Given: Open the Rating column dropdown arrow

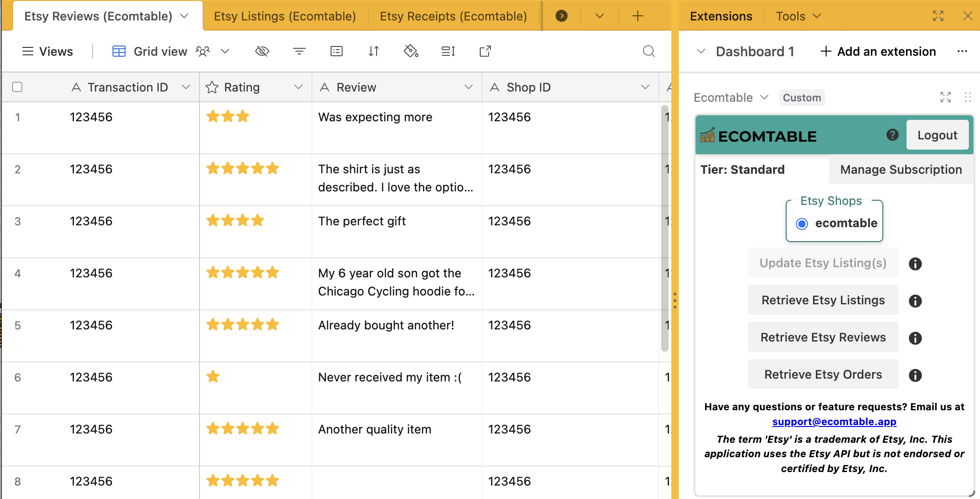Looking at the screenshot, I should [x=298, y=87].
